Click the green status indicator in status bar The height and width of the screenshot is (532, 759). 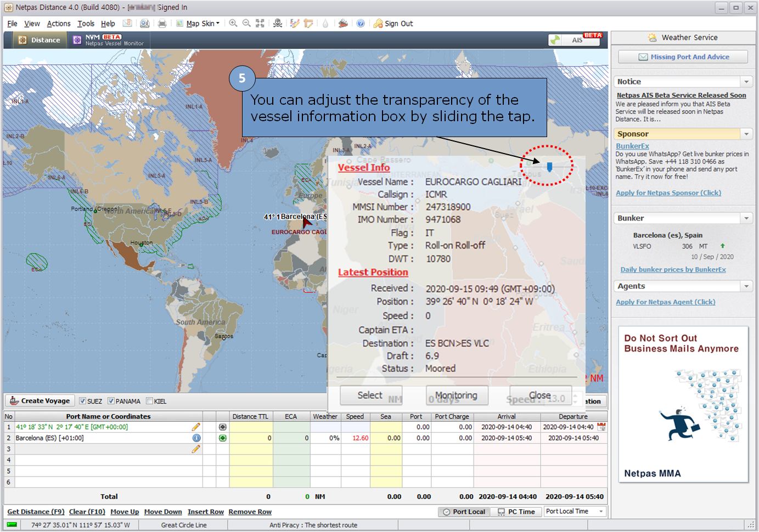(x=12, y=524)
